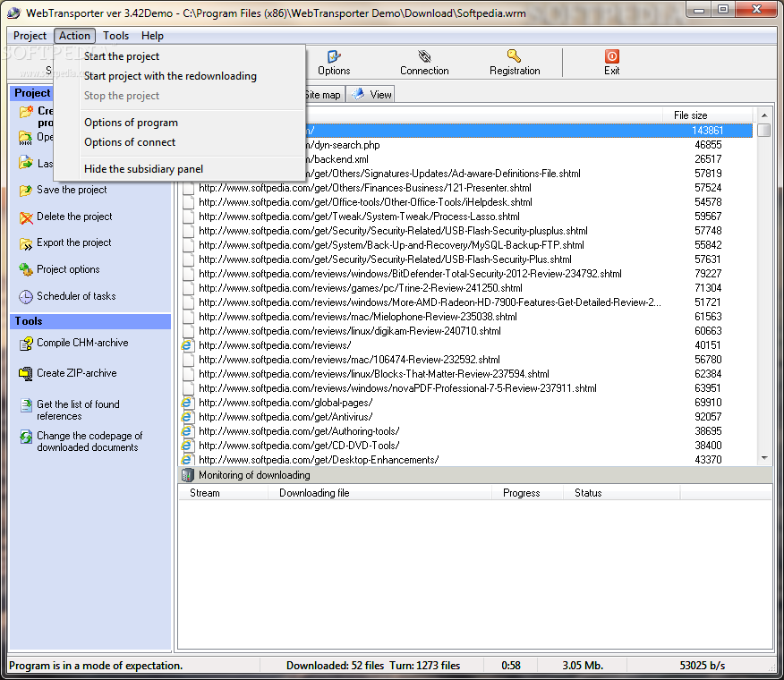784x680 pixels.
Task: Click the Export the project icon
Action: click(x=26, y=243)
